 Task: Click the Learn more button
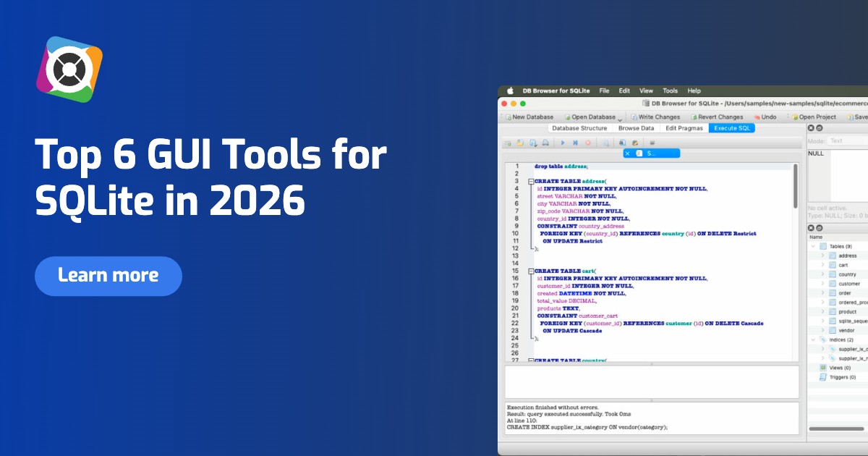(109, 276)
